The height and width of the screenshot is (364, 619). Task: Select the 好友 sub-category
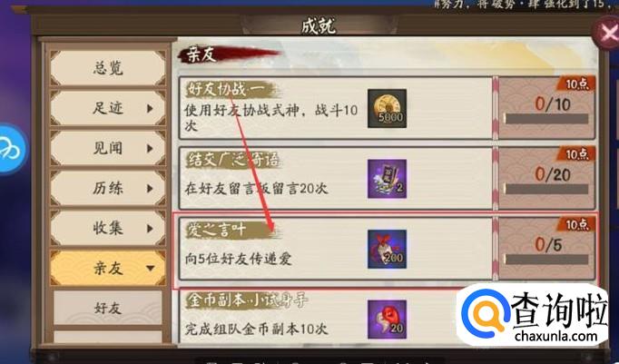(108, 308)
